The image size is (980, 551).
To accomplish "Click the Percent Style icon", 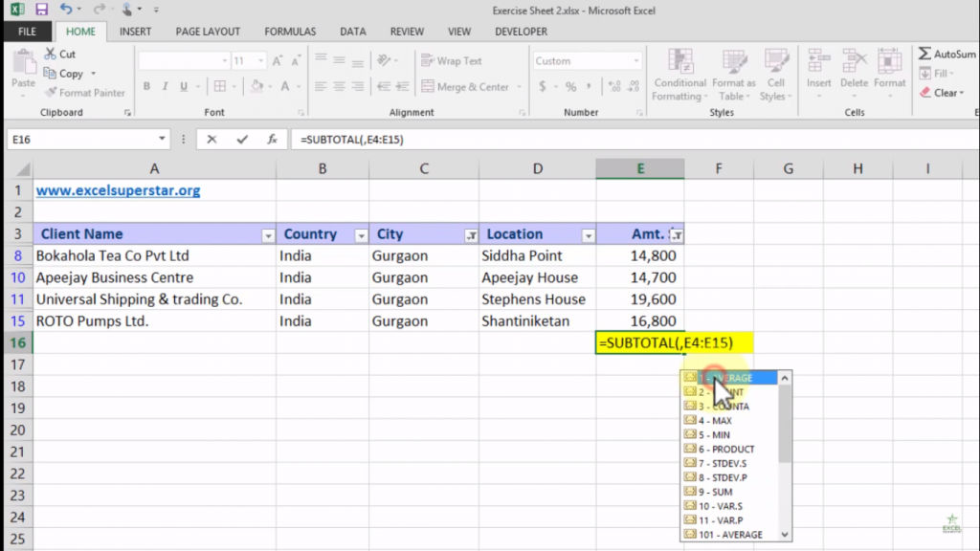I will tap(570, 86).
